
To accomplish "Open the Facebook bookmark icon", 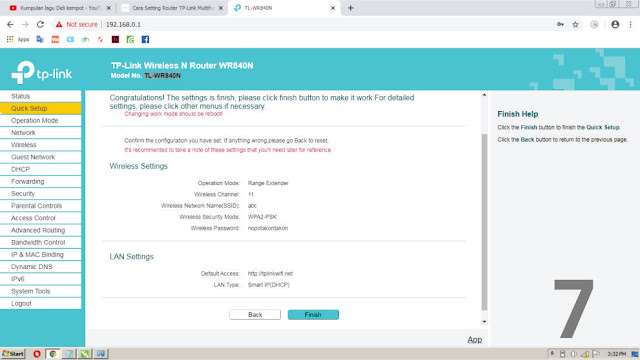I will [x=145, y=39].
